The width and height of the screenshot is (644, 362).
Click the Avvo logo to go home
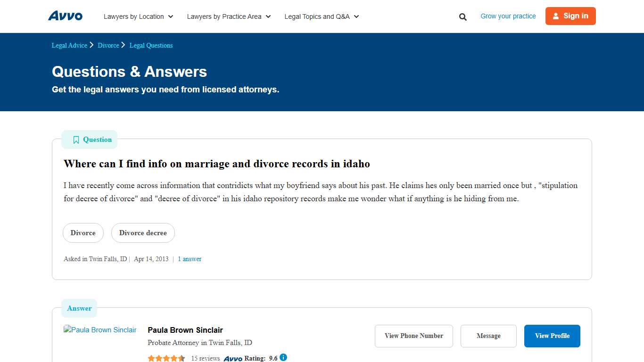coord(65,16)
